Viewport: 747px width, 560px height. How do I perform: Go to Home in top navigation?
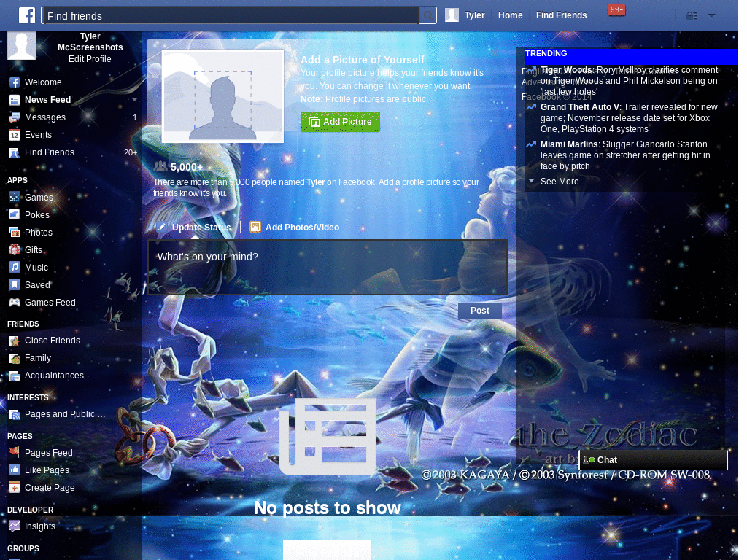pos(510,15)
